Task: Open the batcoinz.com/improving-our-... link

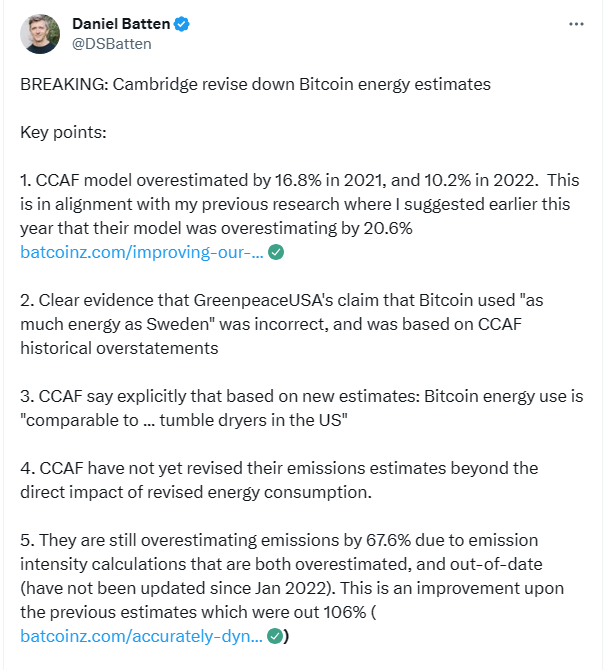Action: coord(142,252)
